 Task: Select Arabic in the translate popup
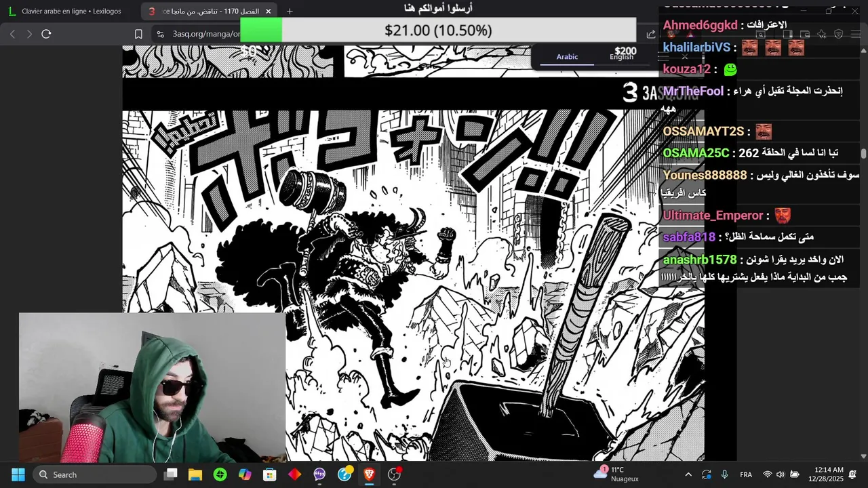click(567, 57)
